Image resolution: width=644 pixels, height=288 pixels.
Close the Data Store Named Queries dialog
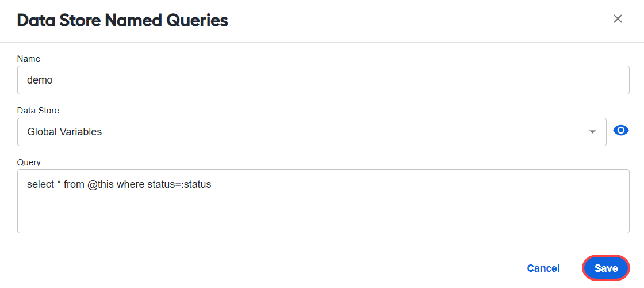(x=618, y=19)
